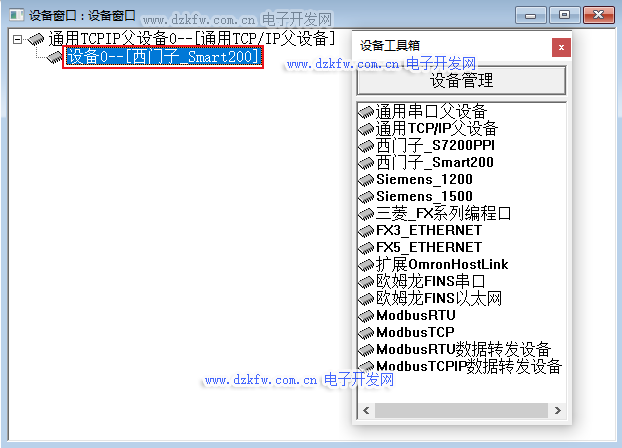Select ModbusTCP in device toolbox

coord(415,332)
